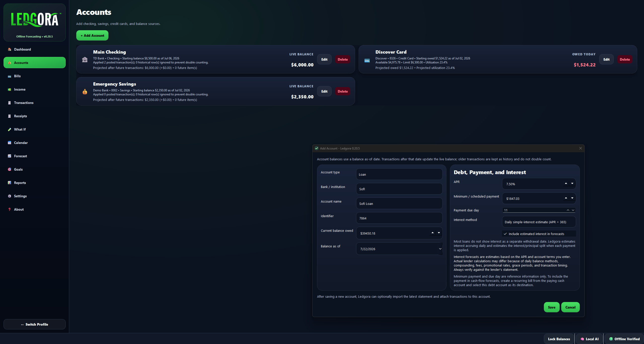Edit the Emergency Savings account
Image resolution: width=644 pixels, height=344 pixels.
point(324,91)
